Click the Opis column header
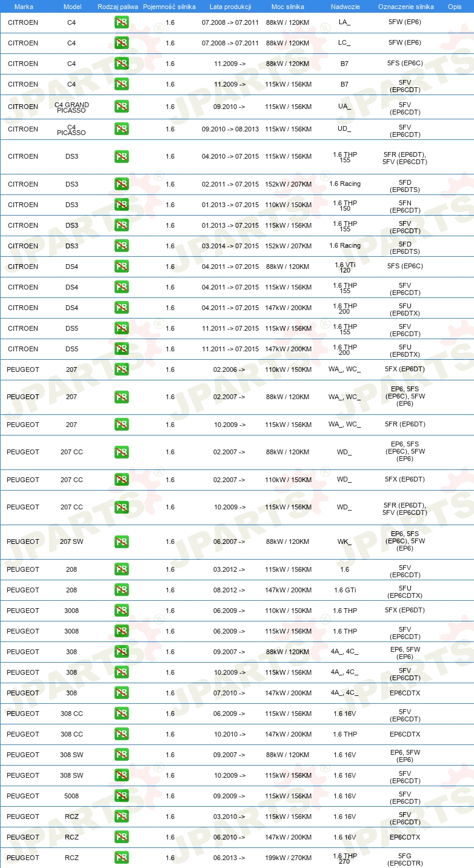 point(455,7)
